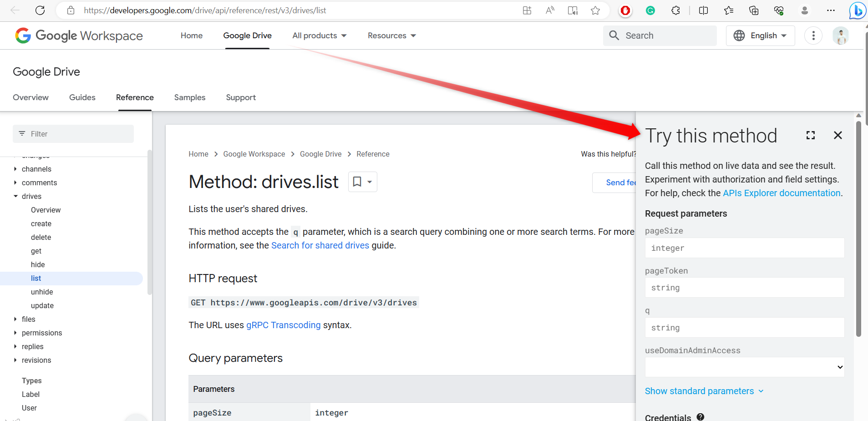Expand the channels tree section
The height and width of the screenshot is (421, 868).
point(15,169)
